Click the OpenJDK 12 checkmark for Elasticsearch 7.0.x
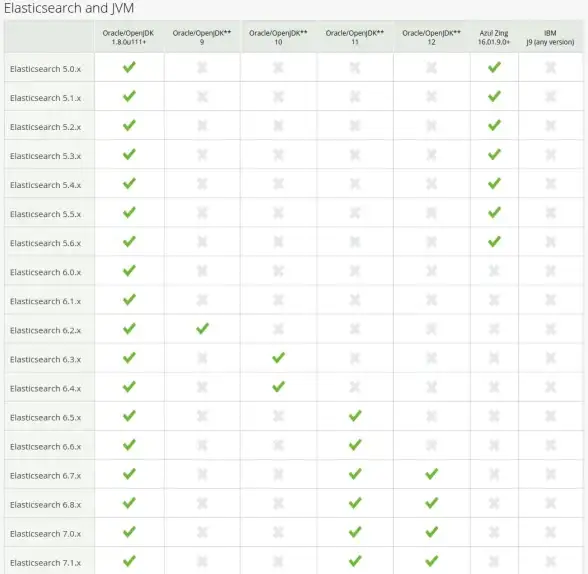 432,532
